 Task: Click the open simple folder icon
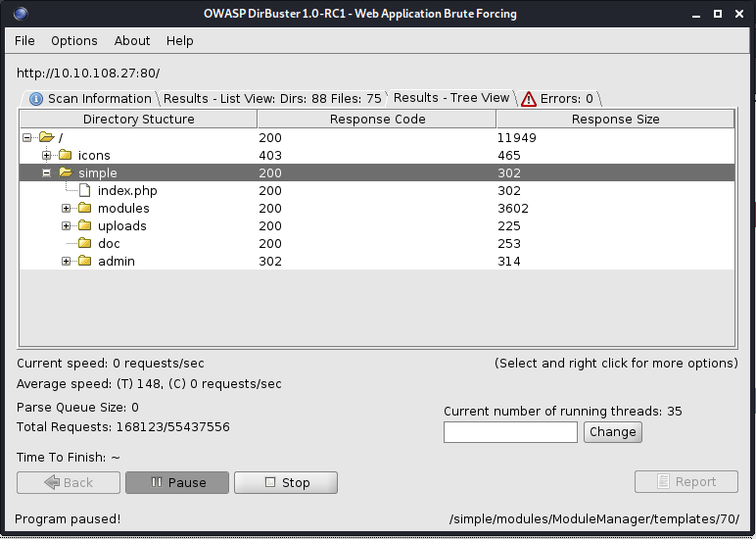click(66, 173)
